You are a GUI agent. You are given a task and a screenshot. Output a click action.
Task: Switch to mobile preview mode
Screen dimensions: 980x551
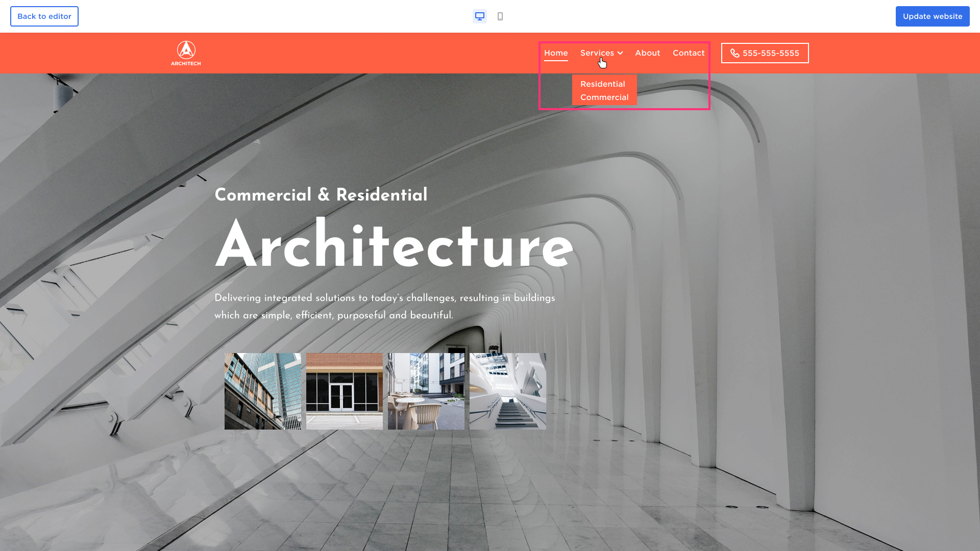click(500, 16)
